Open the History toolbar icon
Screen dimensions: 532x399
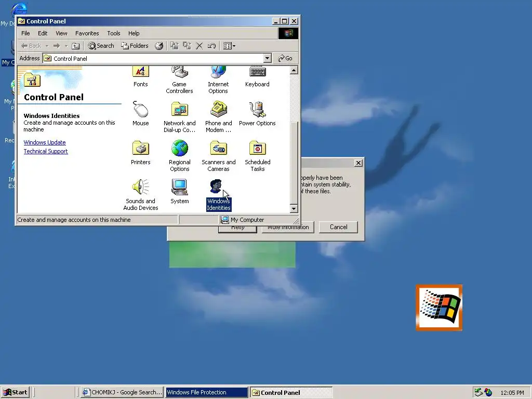coord(159,46)
